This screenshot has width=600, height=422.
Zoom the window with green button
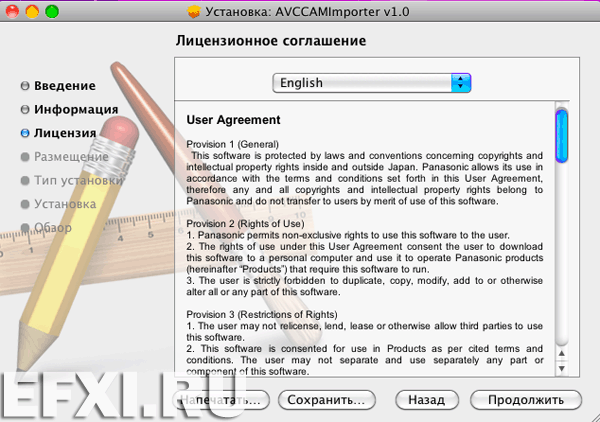52,12
